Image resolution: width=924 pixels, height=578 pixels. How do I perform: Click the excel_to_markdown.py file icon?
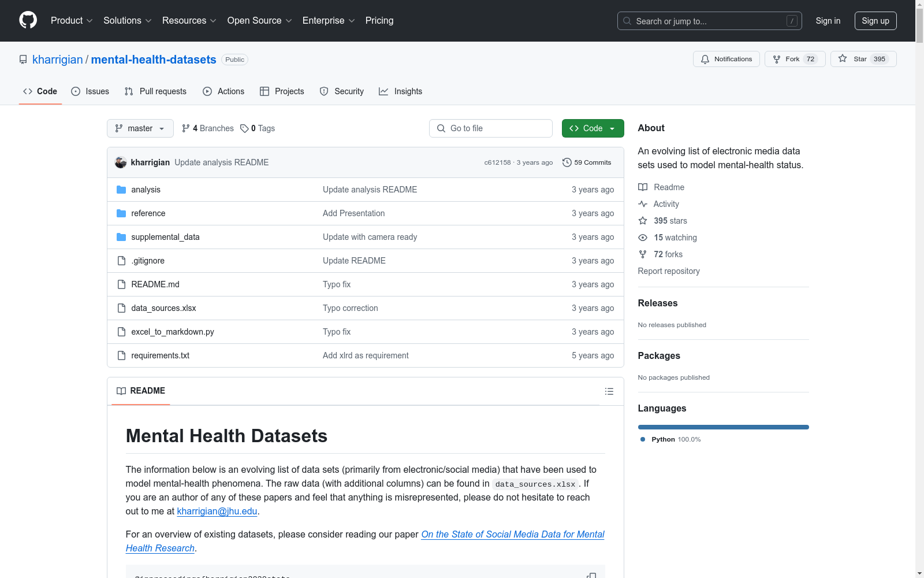(121, 332)
